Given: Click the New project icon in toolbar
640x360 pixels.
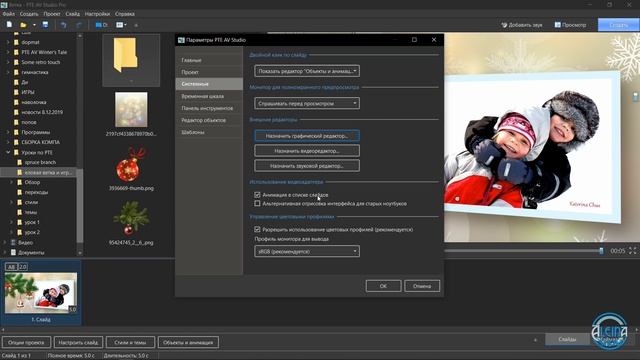Looking at the screenshot, I should (9, 25).
